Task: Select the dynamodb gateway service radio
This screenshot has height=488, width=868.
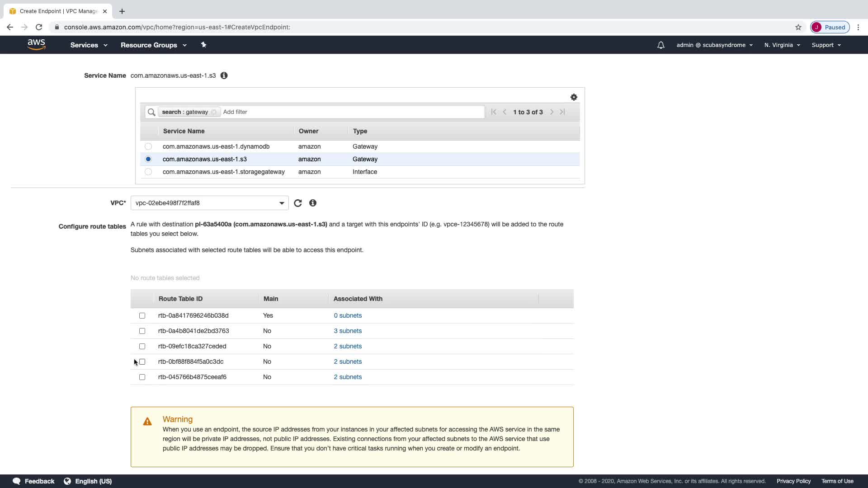Action: point(148,146)
